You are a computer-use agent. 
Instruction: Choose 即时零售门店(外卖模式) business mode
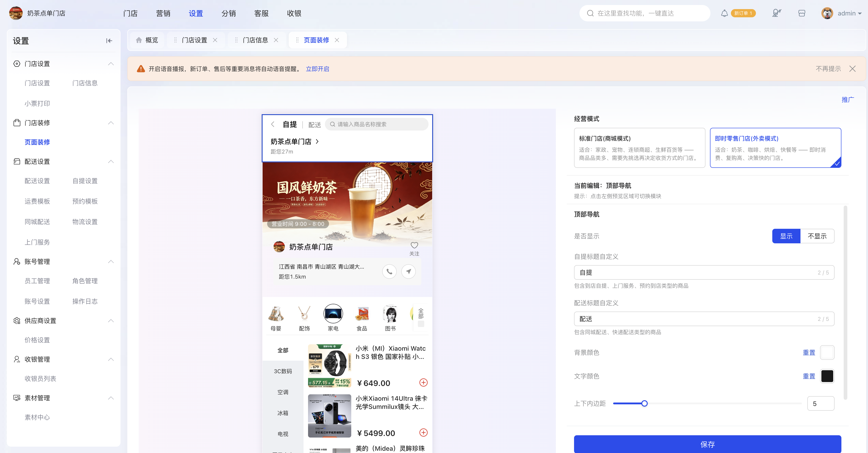[x=775, y=148]
